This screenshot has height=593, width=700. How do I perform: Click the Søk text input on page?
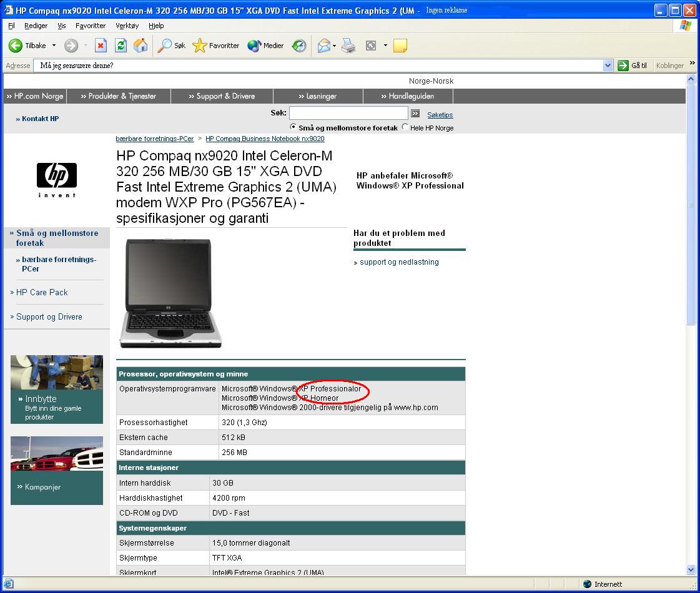point(348,114)
